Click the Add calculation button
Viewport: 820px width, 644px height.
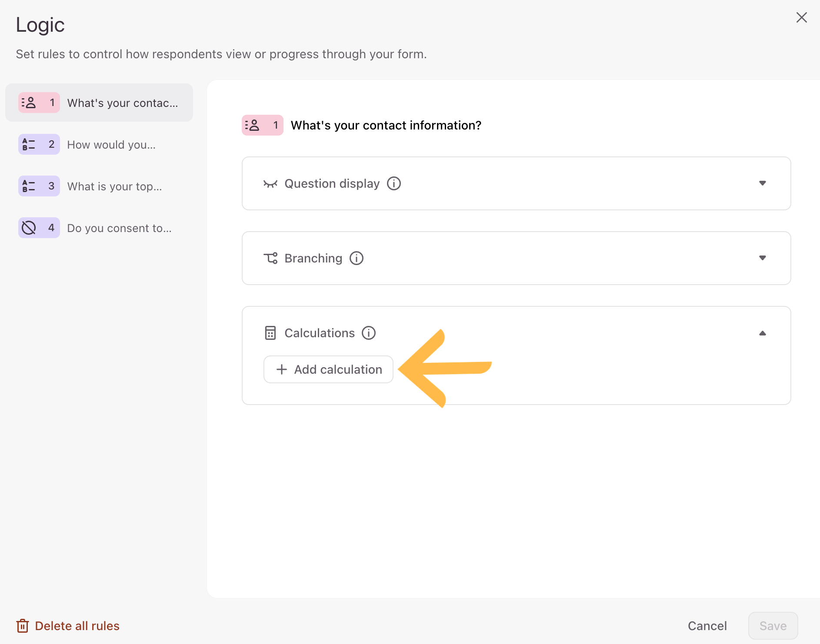coord(328,369)
